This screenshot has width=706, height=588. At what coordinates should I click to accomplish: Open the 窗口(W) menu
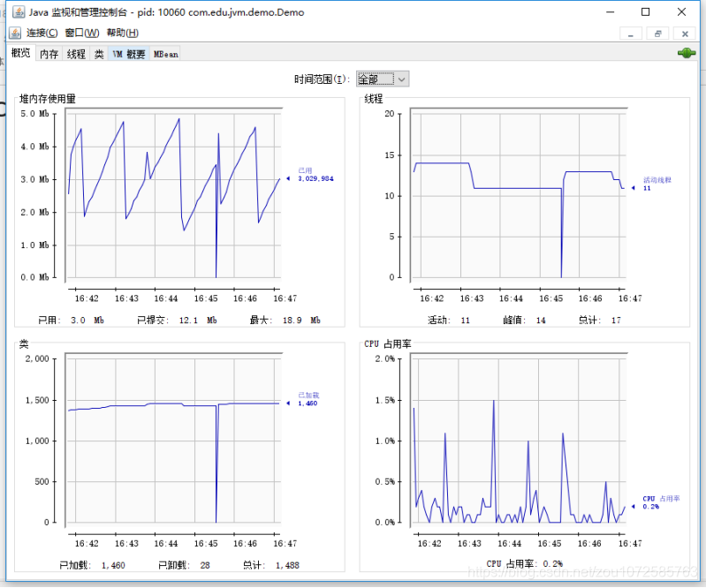[x=82, y=33]
